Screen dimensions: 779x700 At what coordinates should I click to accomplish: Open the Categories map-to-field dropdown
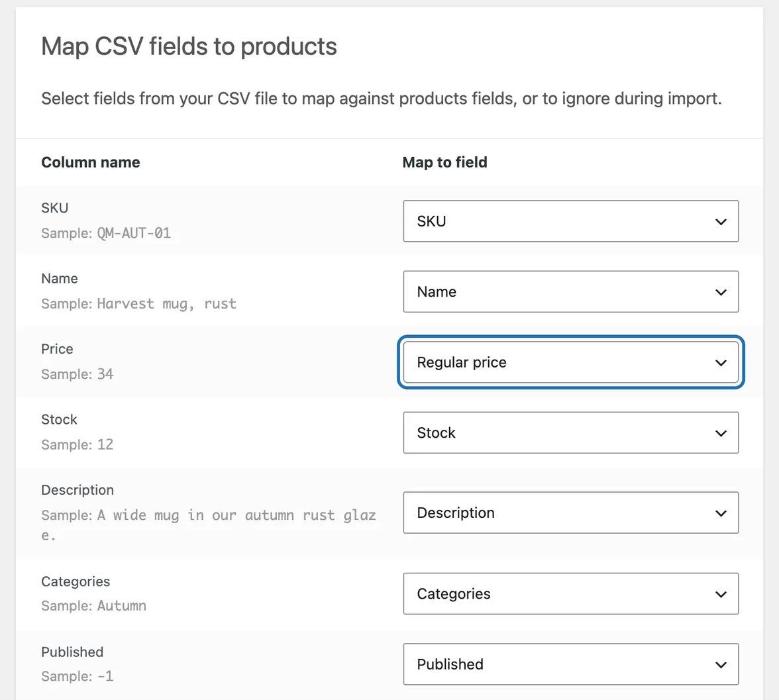click(x=571, y=593)
